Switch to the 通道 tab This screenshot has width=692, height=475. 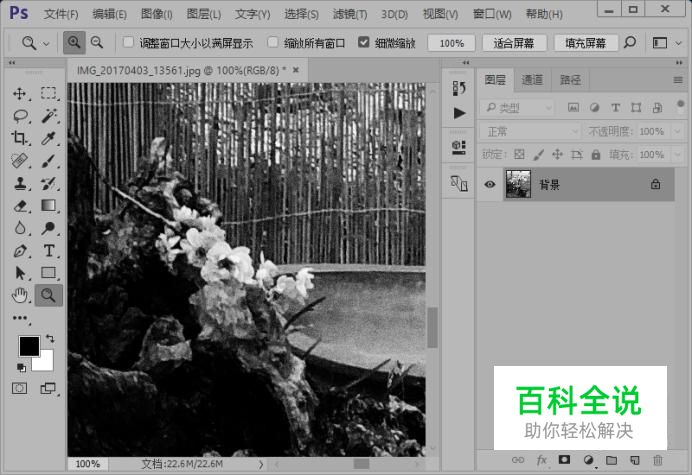(x=532, y=80)
